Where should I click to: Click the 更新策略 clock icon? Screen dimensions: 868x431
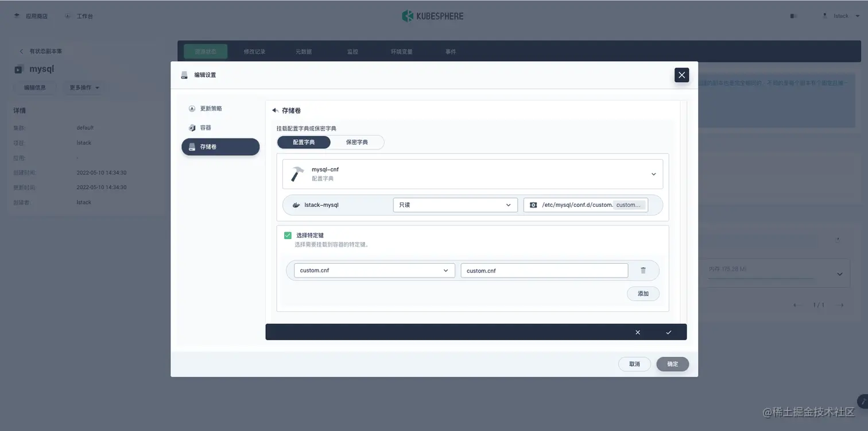click(x=192, y=109)
